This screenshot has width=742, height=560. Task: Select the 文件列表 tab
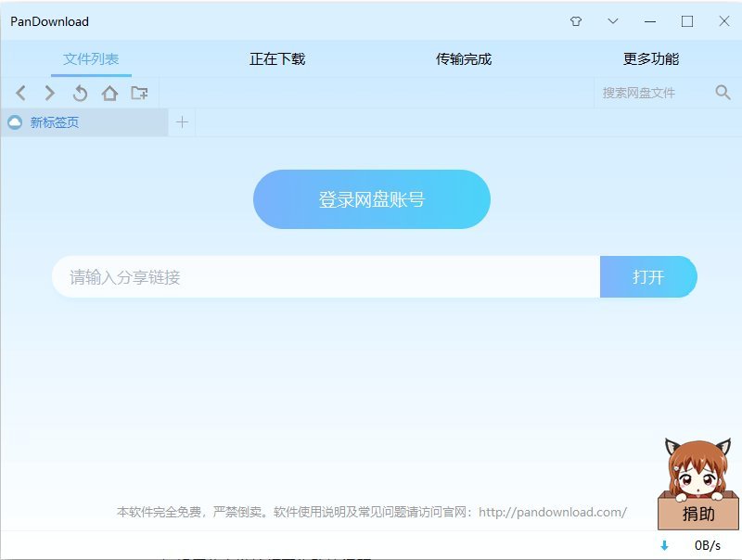(91, 59)
